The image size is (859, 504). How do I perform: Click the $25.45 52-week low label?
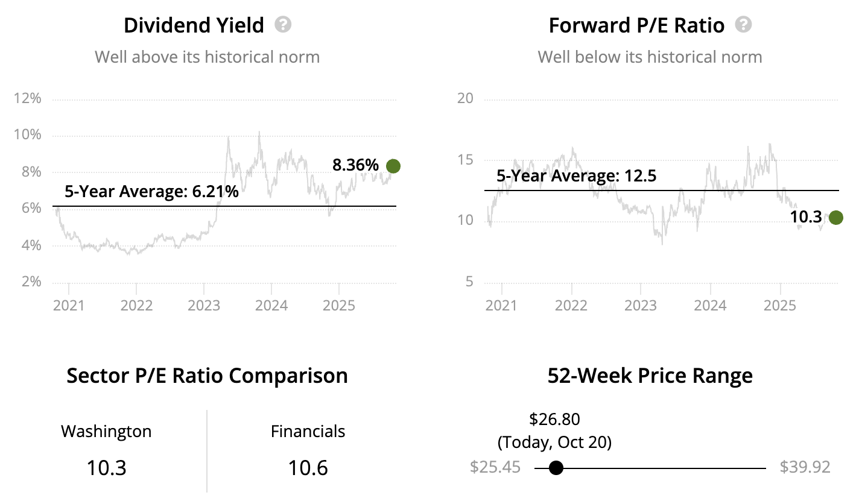(x=495, y=467)
